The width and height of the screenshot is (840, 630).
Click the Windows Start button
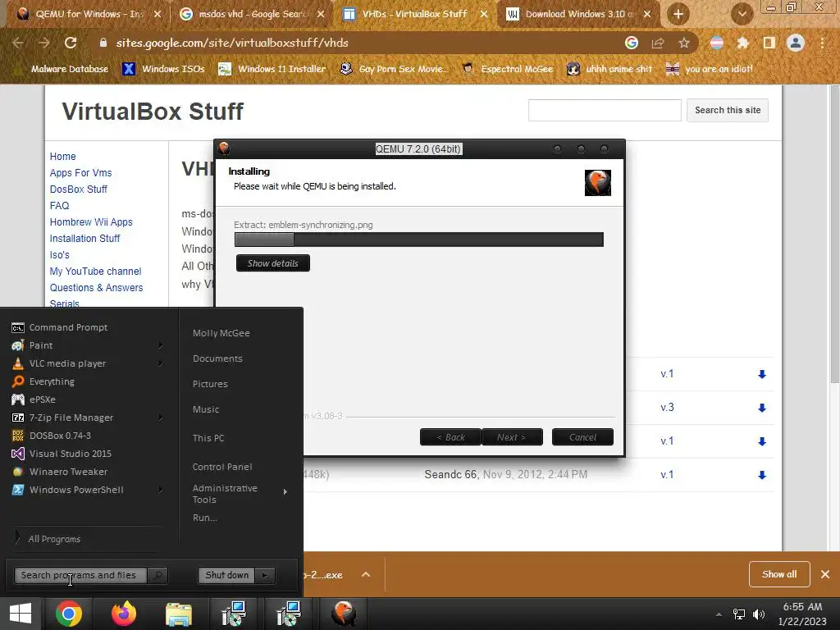(21, 614)
